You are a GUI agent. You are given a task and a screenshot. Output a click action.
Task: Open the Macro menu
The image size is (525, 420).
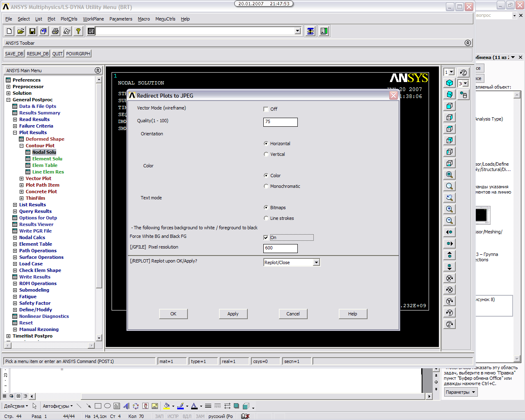tap(144, 19)
